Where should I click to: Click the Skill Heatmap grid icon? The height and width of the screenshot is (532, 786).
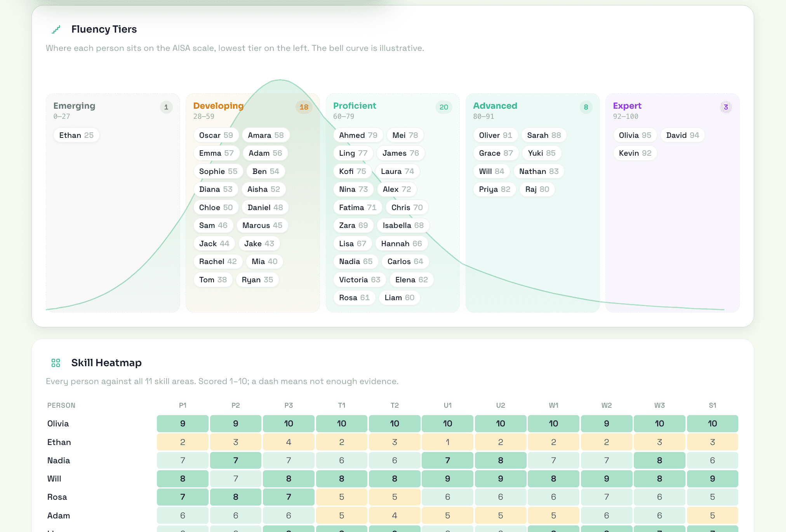tap(56, 363)
